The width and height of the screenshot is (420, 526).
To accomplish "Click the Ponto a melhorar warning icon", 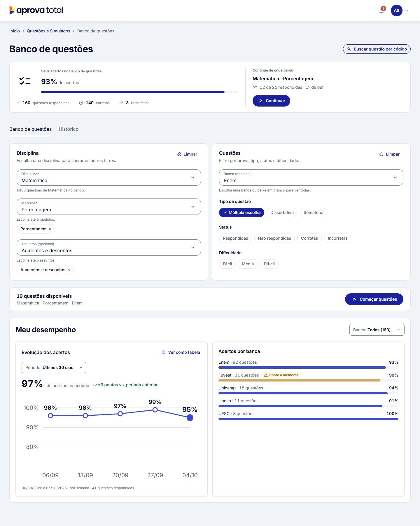I will click(266, 375).
